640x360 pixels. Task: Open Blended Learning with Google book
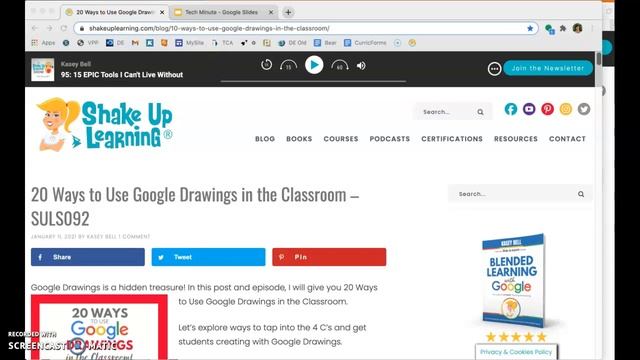(x=513, y=280)
